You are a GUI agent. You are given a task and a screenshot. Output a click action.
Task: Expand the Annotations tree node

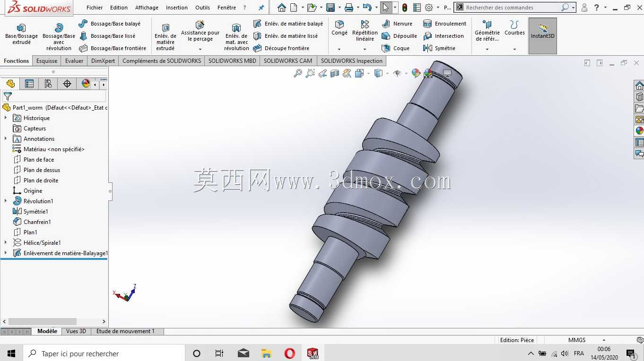point(6,139)
